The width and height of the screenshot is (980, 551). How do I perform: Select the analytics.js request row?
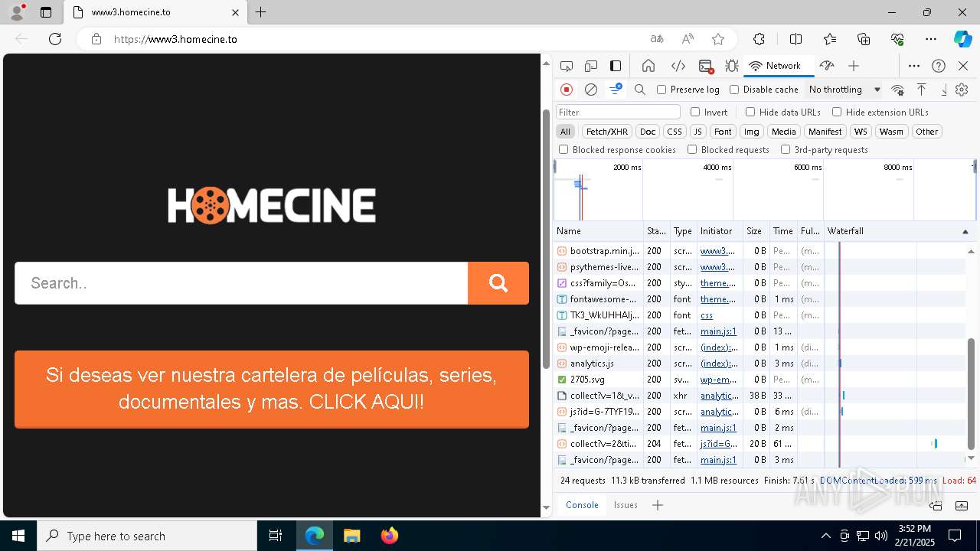point(759,364)
